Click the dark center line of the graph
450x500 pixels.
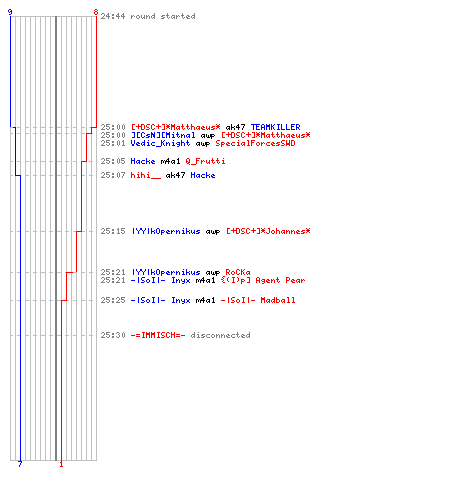click(56, 238)
